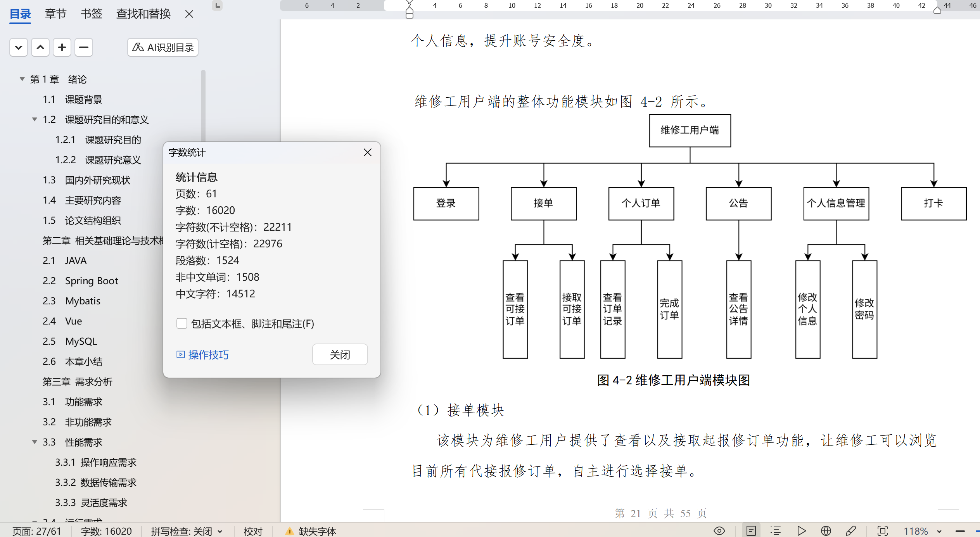
Task: Switch to the 章节 tab
Action: point(55,14)
